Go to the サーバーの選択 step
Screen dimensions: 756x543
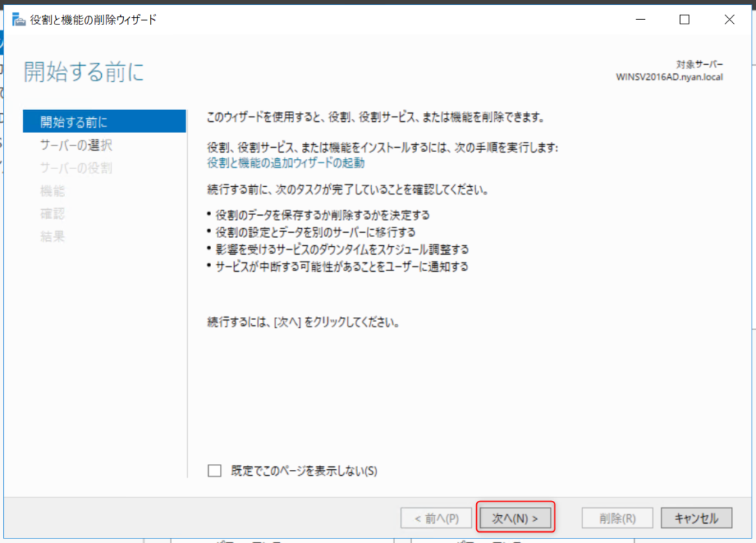tap(76, 145)
